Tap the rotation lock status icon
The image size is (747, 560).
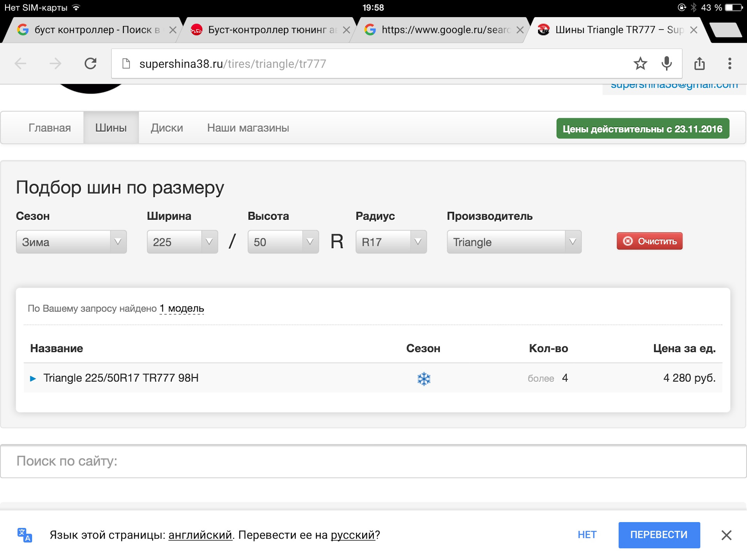click(x=682, y=7)
